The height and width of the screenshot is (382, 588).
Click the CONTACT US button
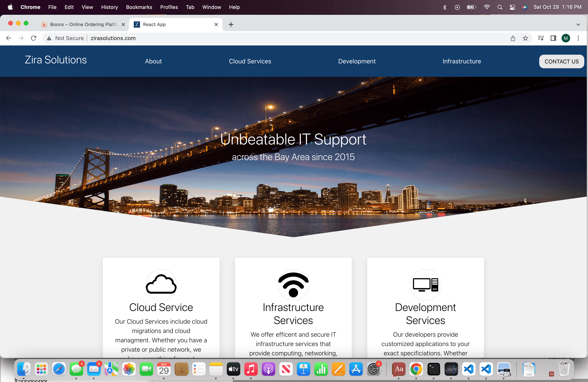pos(561,61)
